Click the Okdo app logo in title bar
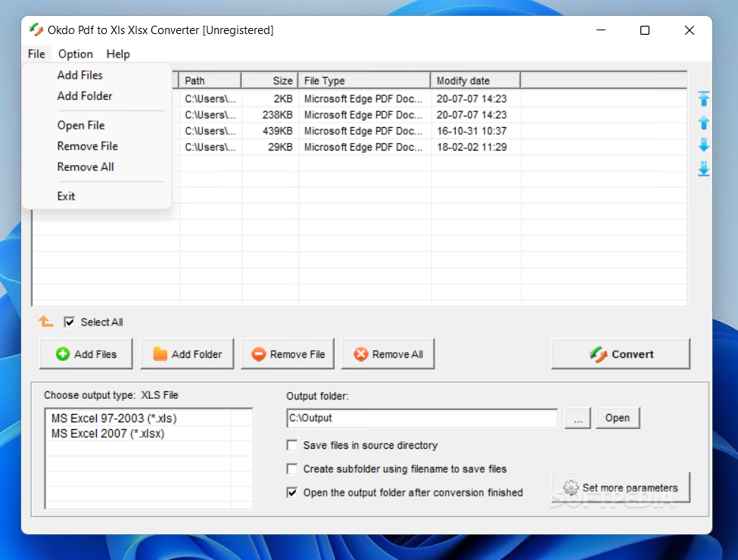Viewport: 738px width, 560px height. tap(36, 30)
